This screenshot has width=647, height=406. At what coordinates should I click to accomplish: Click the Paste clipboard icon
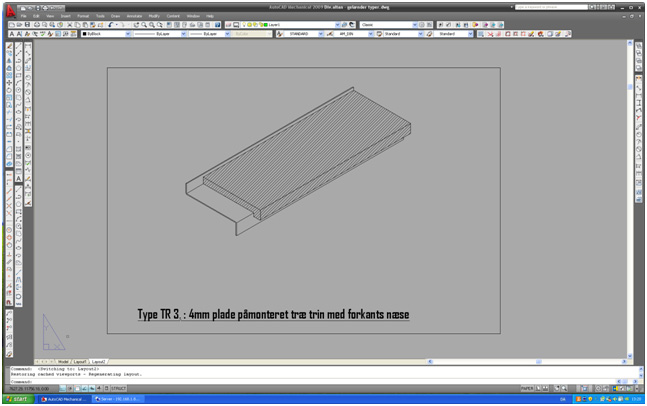pyautogui.click(x=85, y=25)
